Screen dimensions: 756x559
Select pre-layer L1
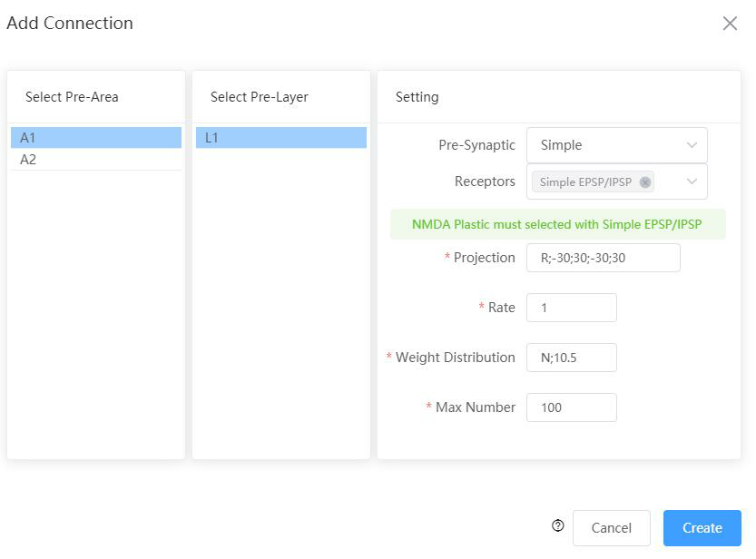click(281, 138)
